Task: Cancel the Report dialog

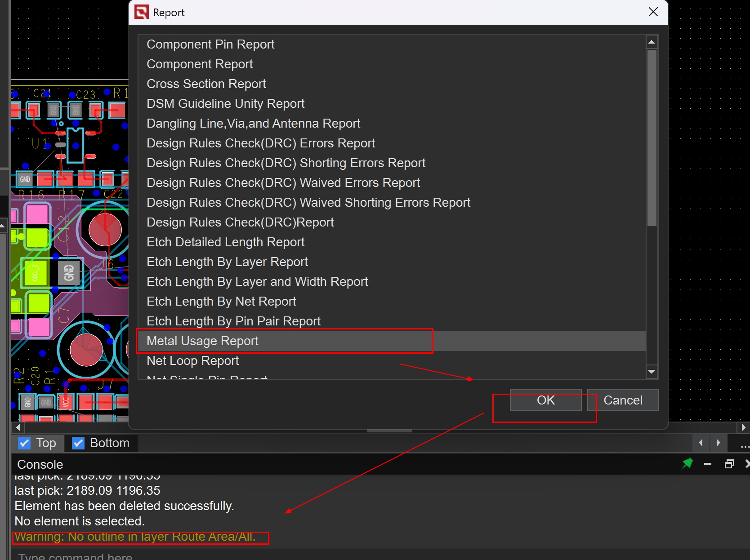Action: pos(622,400)
